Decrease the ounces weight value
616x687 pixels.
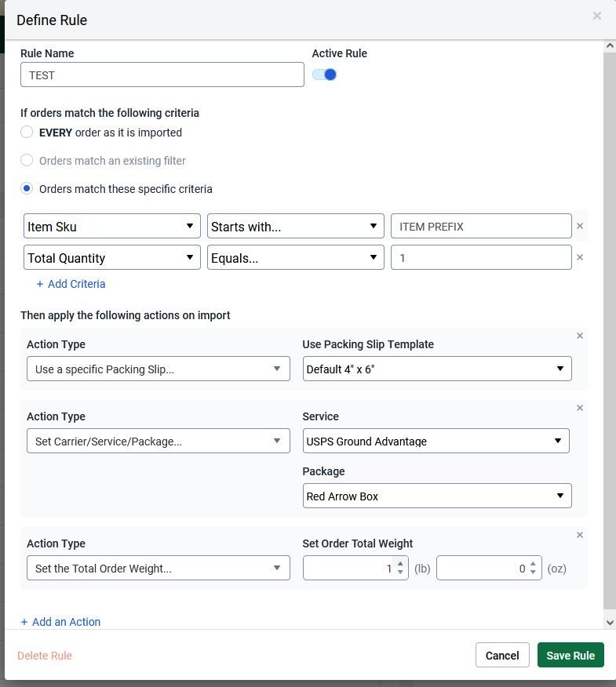(534, 572)
